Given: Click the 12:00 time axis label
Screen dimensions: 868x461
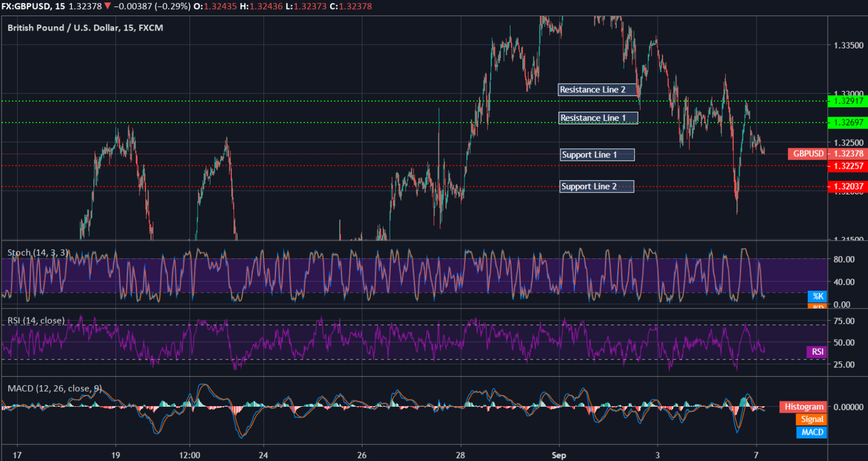Looking at the screenshot, I should click(189, 456).
